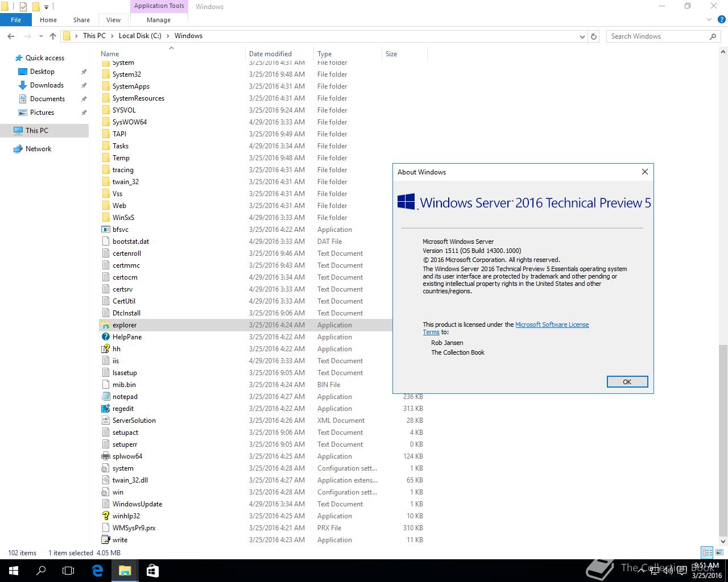The image size is (728, 582).
Task: Open Task View on the taskbar
Action: tap(68, 571)
